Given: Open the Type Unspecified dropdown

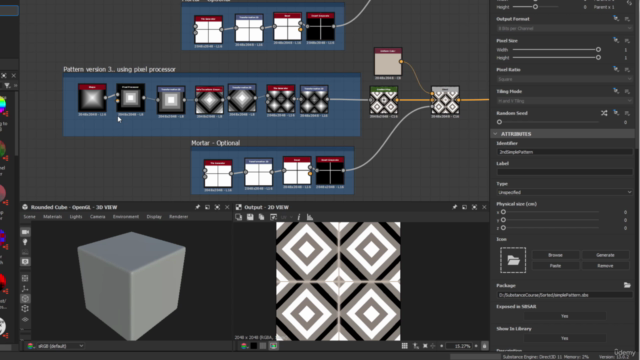Looking at the screenshot, I should (x=564, y=192).
